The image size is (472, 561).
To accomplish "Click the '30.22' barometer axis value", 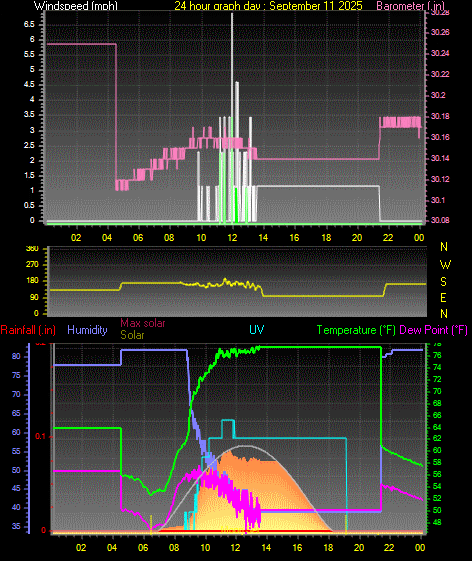I will [x=440, y=74].
